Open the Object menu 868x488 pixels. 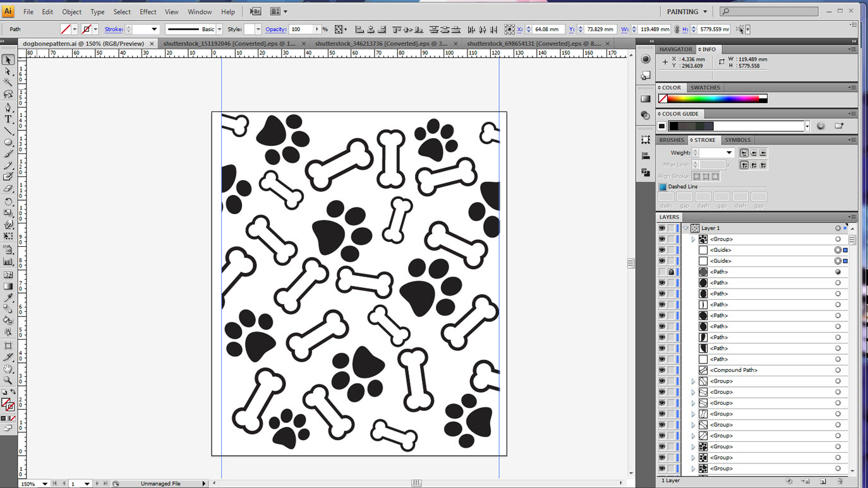click(x=71, y=11)
